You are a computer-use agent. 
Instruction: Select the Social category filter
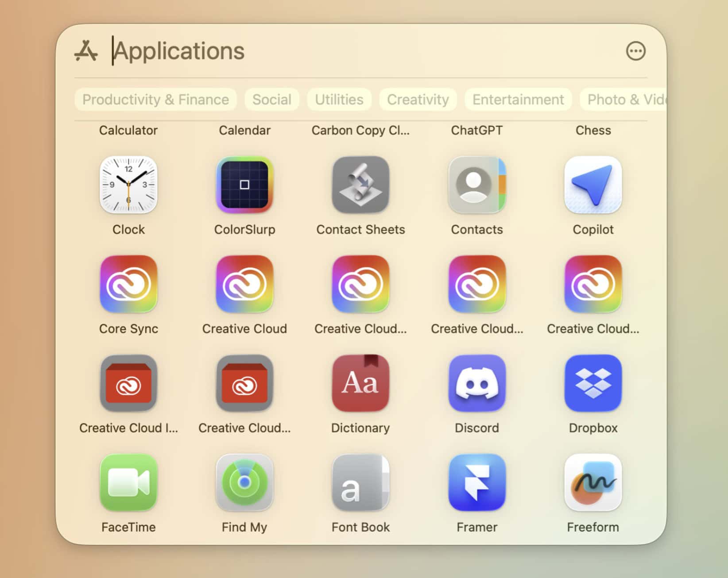tap(271, 100)
